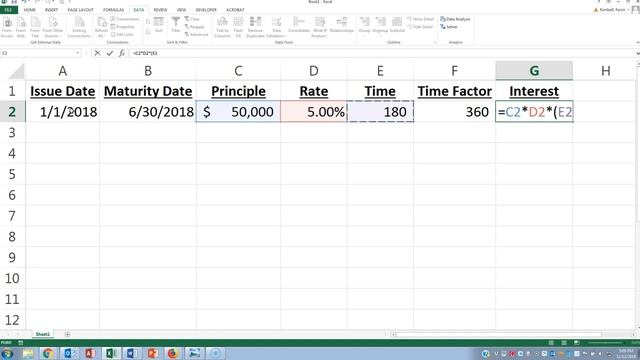Click Sort A to Z icon
640x360 pixels.
pyautogui.click(x=148, y=22)
